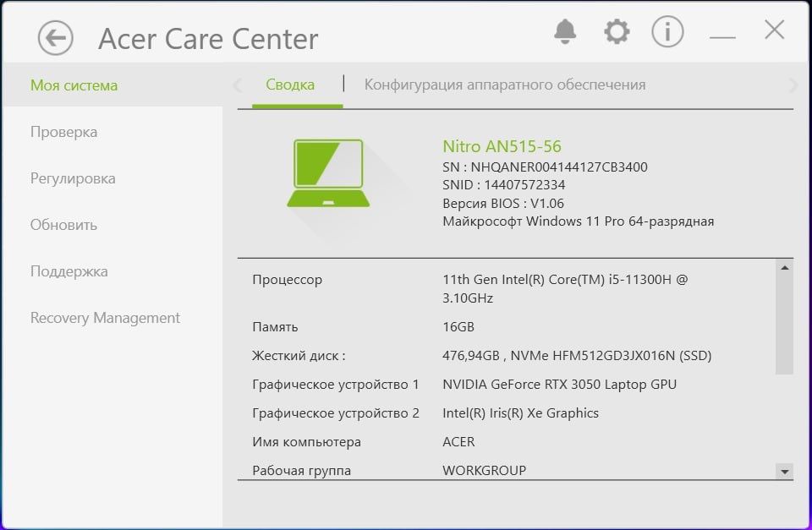The image size is (812, 530).
Task: Open Поддержка section
Action: [69, 271]
